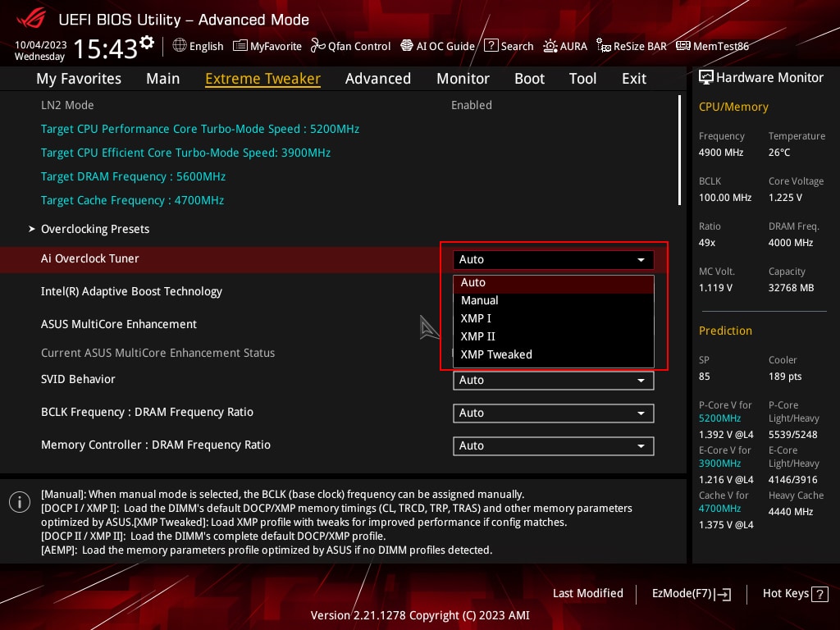This screenshot has height=630, width=840.
Task: Click the Prediction heading
Action: point(725,331)
